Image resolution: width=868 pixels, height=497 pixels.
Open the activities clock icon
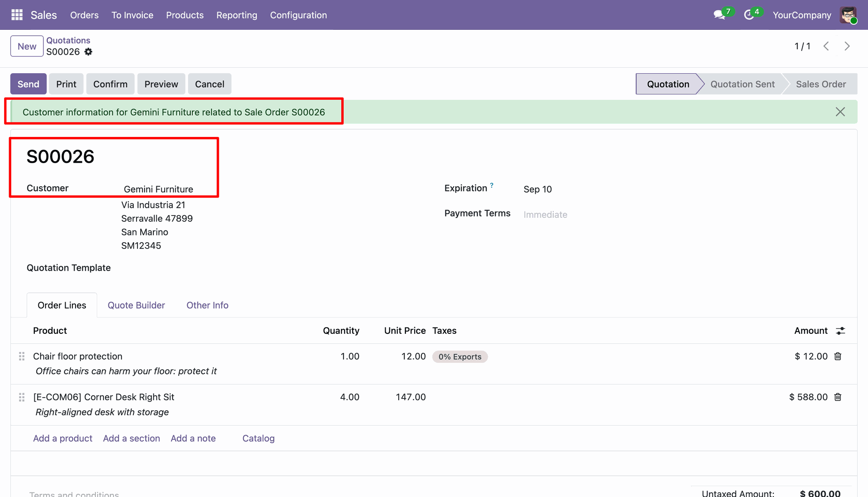749,15
